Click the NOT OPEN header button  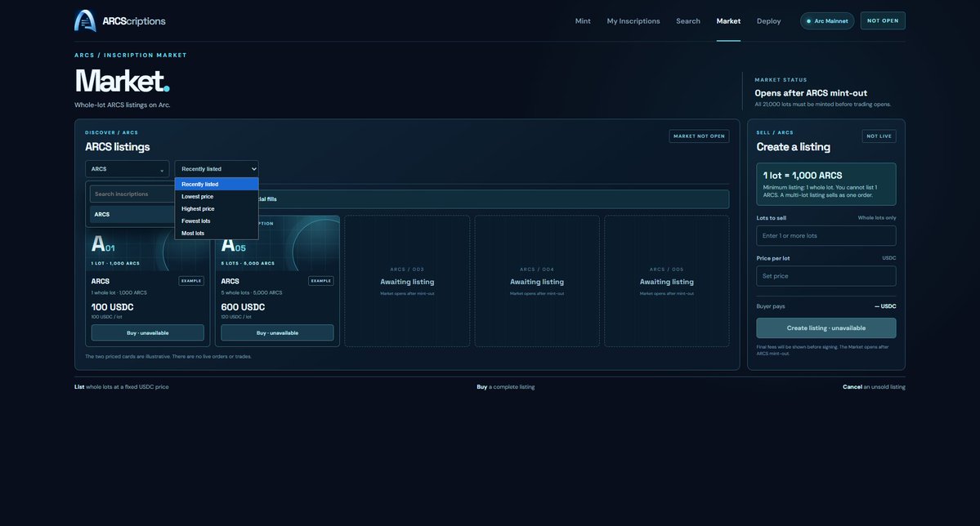point(883,20)
